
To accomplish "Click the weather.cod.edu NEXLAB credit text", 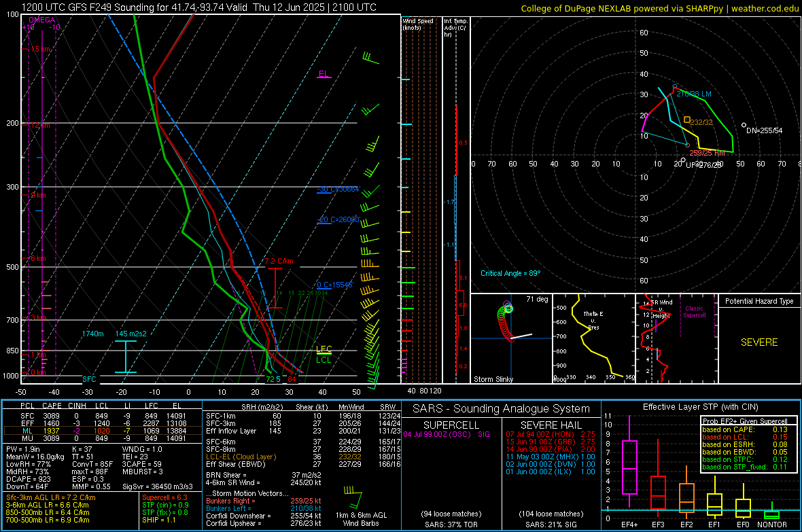I will (659, 8).
